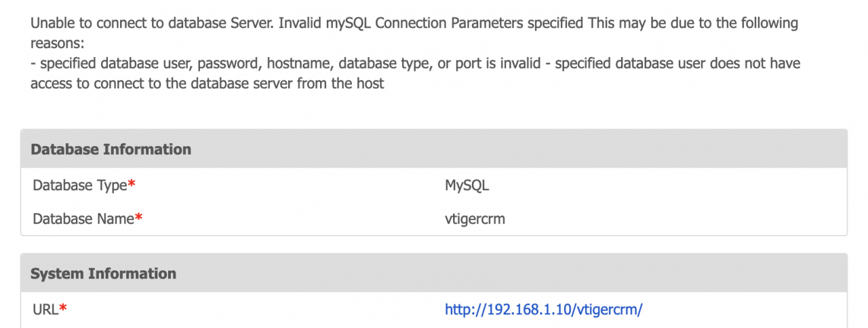868x328 pixels.
Task: Click the Database Information section header
Action: (x=111, y=149)
